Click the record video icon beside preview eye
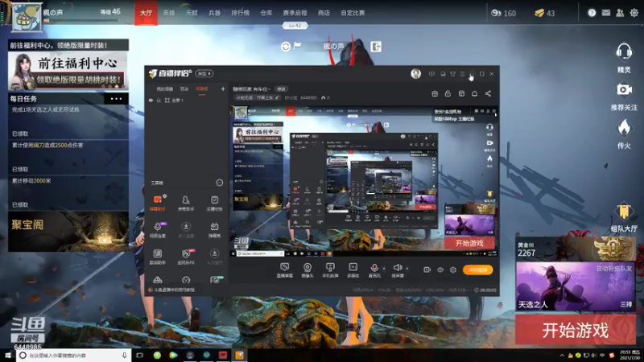Screen dimensions: 644x362 pyautogui.click(x=427, y=270)
